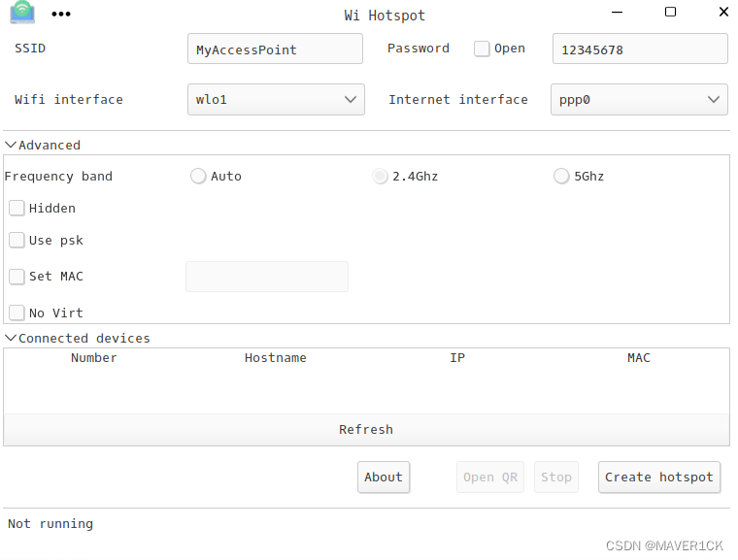Open the three-dots window menu
Viewport: 738px width, 560px height.
tap(61, 15)
